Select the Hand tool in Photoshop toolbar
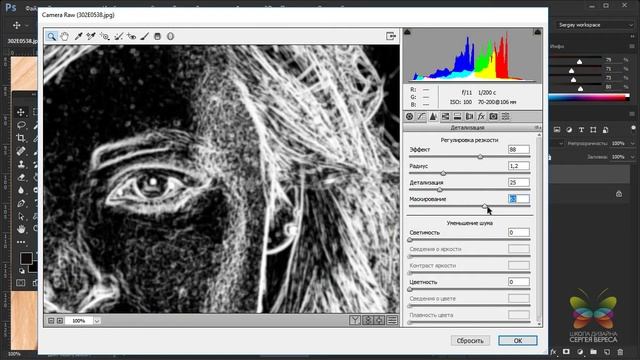 [x=21, y=229]
